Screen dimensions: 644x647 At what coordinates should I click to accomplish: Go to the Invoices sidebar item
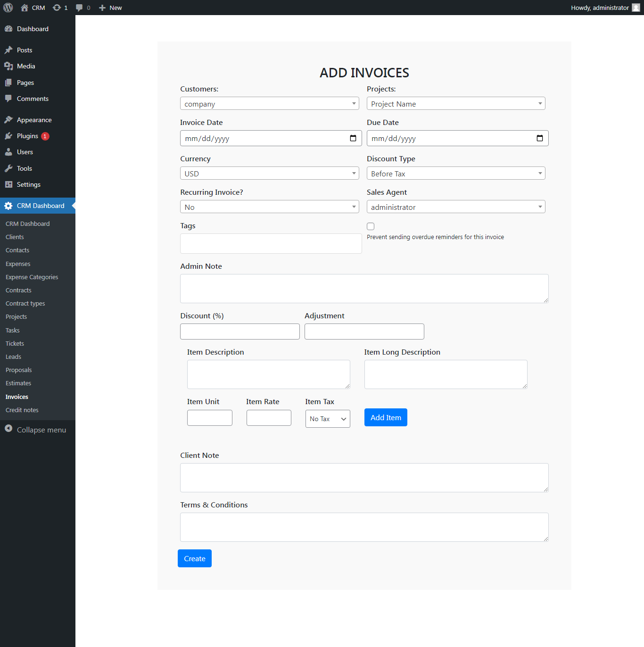17,397
